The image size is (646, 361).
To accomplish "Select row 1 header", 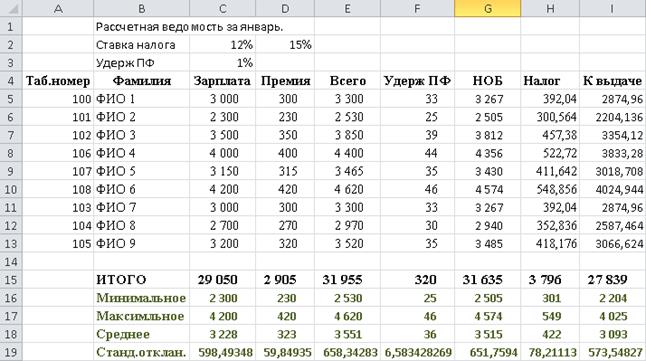I will (11, 26).
